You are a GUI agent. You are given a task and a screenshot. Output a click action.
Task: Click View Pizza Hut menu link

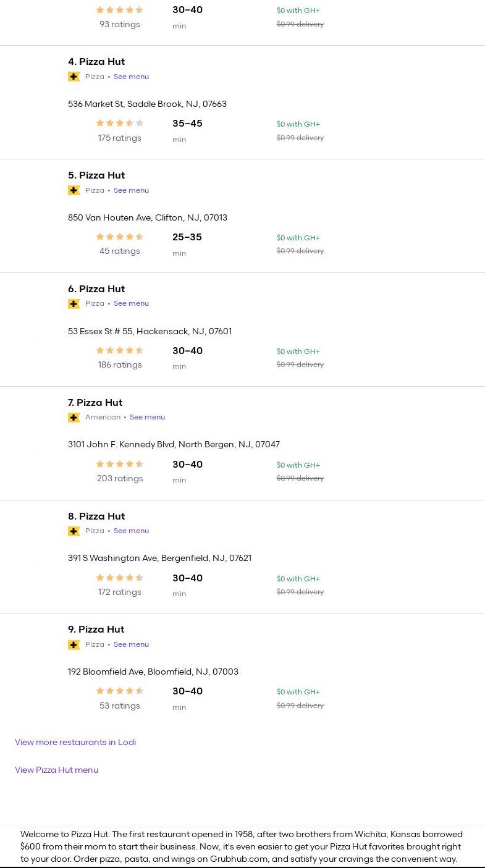[x=56, y=770]
